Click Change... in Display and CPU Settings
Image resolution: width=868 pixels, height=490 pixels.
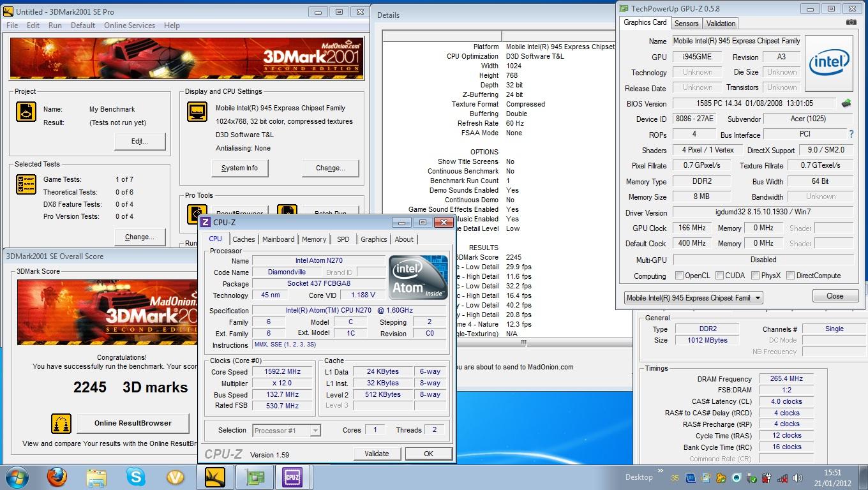tap(331, 168)
